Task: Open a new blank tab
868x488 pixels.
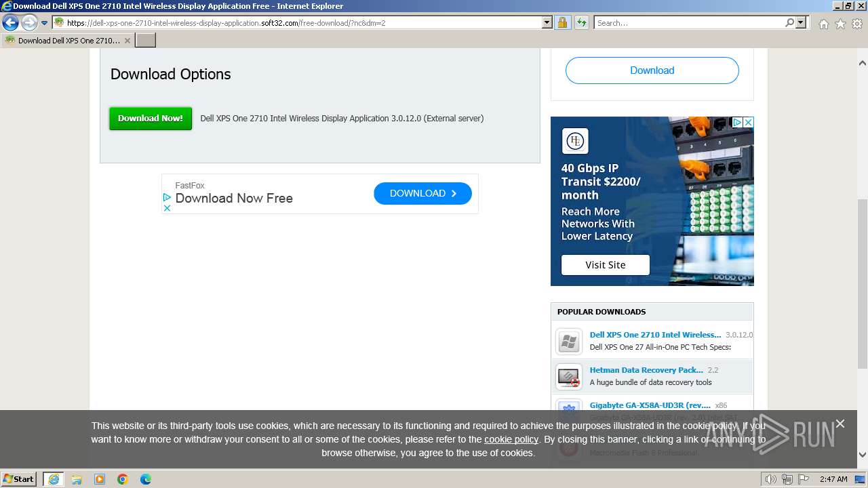Action: click(146, 41)
